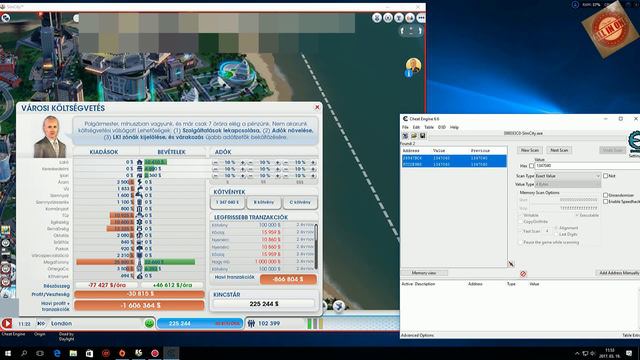
Task: Click the three-dots more menu icon in SimCity
Action: pyautogui.click(x=421, y=18)
